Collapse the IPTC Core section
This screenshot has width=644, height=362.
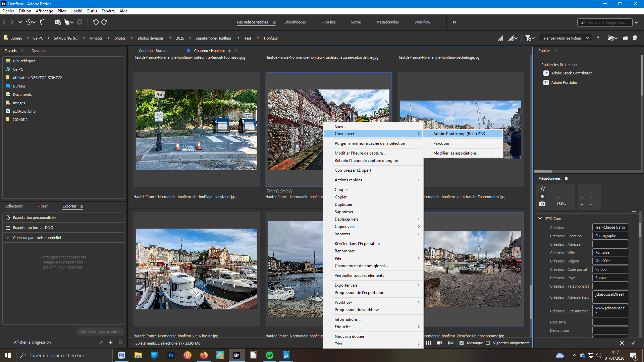[540, 218]
